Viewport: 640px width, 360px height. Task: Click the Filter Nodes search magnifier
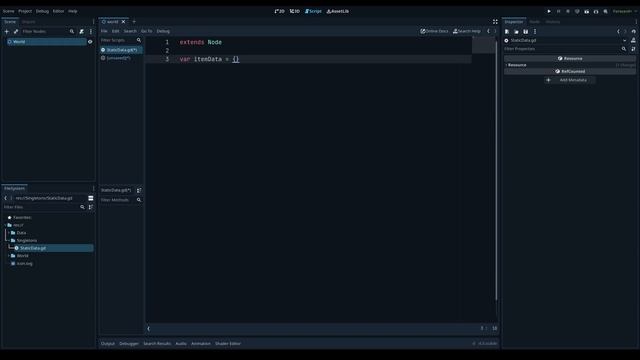pyautogui.click(x=72, y=31)
